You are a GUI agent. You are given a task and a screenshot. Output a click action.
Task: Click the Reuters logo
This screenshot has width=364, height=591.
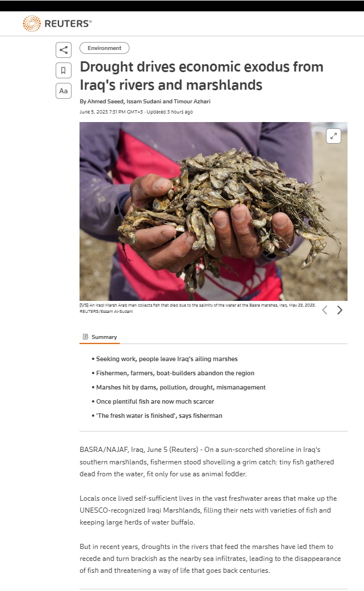click(x=57, y=23)
